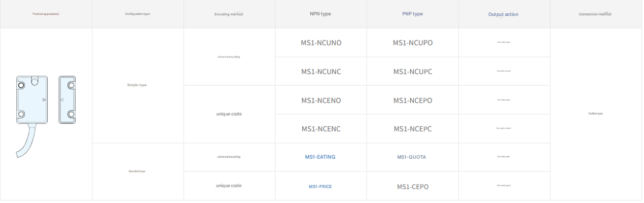Select the Outline type connection cell
The image size is (644, 203).
click(x=595, y=114)
